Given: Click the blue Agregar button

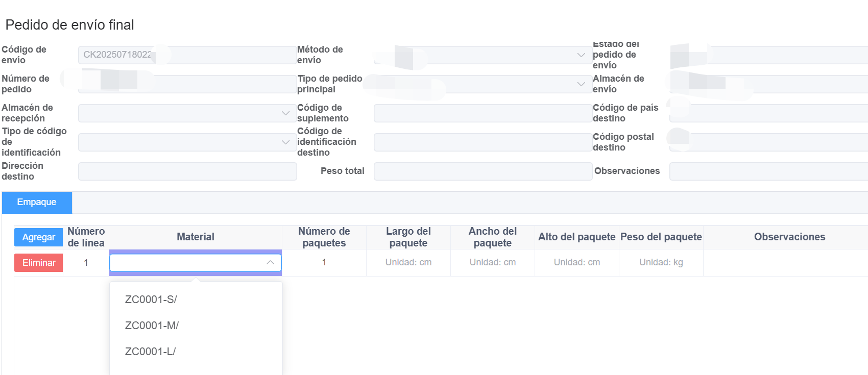Looking at the screenshot, I should (x=38, y=237).
